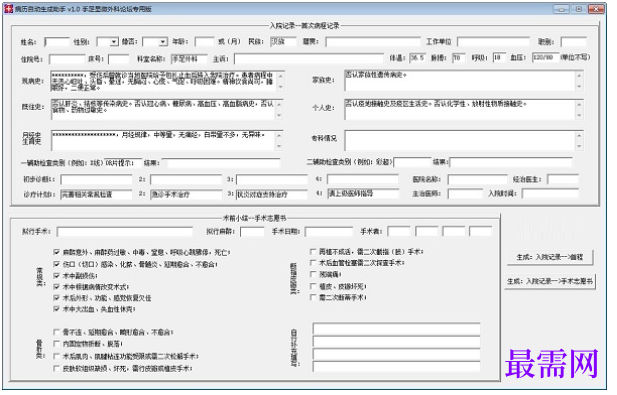
Task: Focus the 姓名 input field
Action: coord(57,42)
